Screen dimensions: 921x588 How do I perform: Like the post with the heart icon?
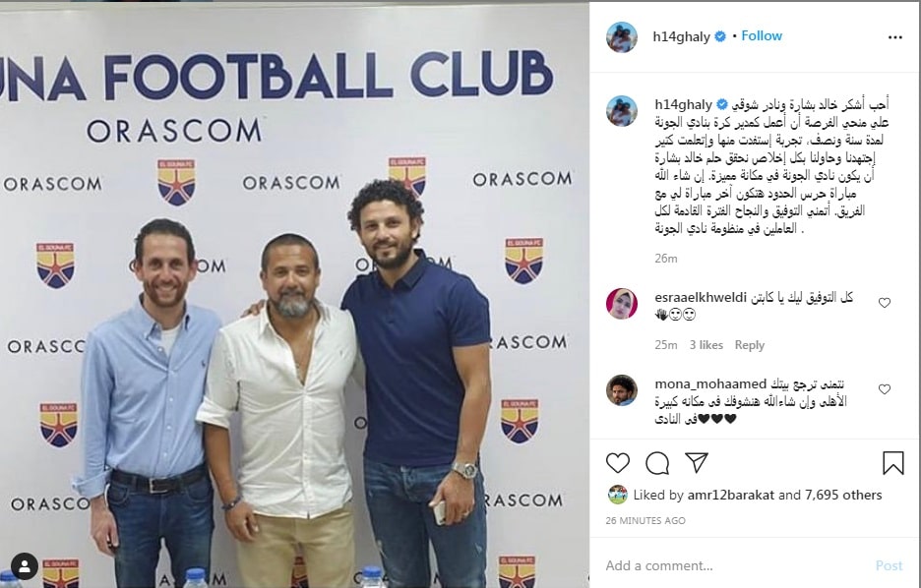pyautogui.click(x=618, y=463)
